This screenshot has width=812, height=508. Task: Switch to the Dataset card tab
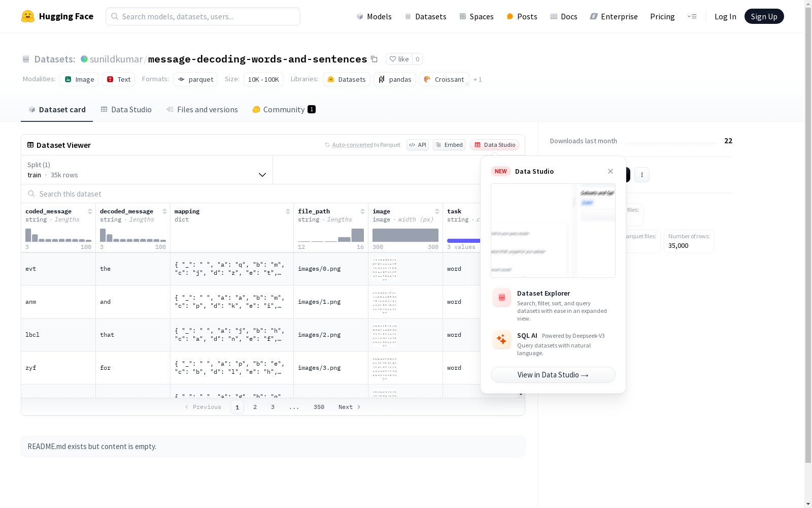[57, 109]
